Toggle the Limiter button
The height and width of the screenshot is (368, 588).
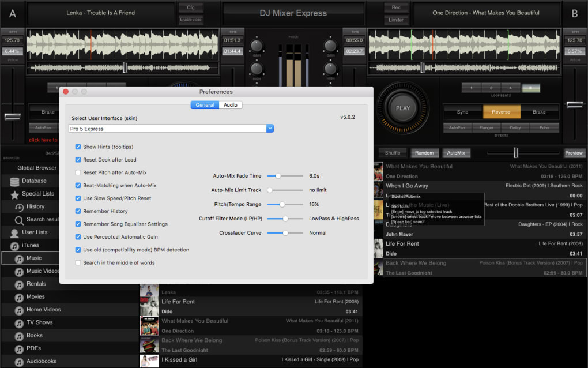(396, 20)
